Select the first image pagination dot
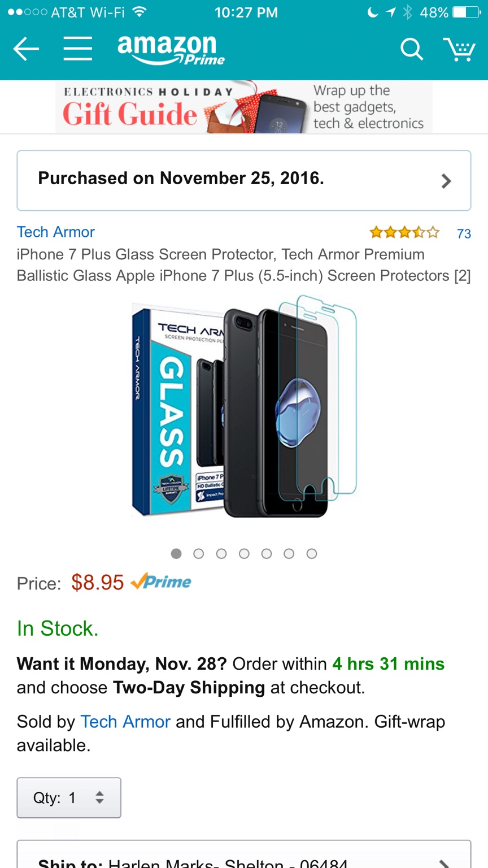The image size is (488, 868). pyautogui.click(x=176, y=554)
